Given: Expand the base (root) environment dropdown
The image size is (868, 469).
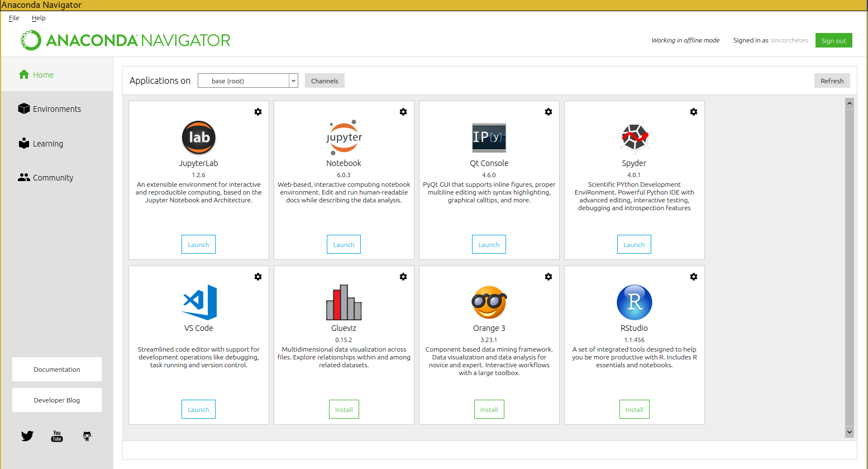Looking at the screenshot, I should pos(248,81).
